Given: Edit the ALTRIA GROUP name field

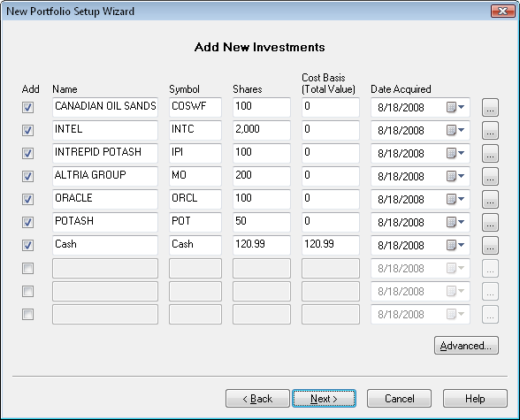Looking at the screenshot, I should click(x=105, y=176).
